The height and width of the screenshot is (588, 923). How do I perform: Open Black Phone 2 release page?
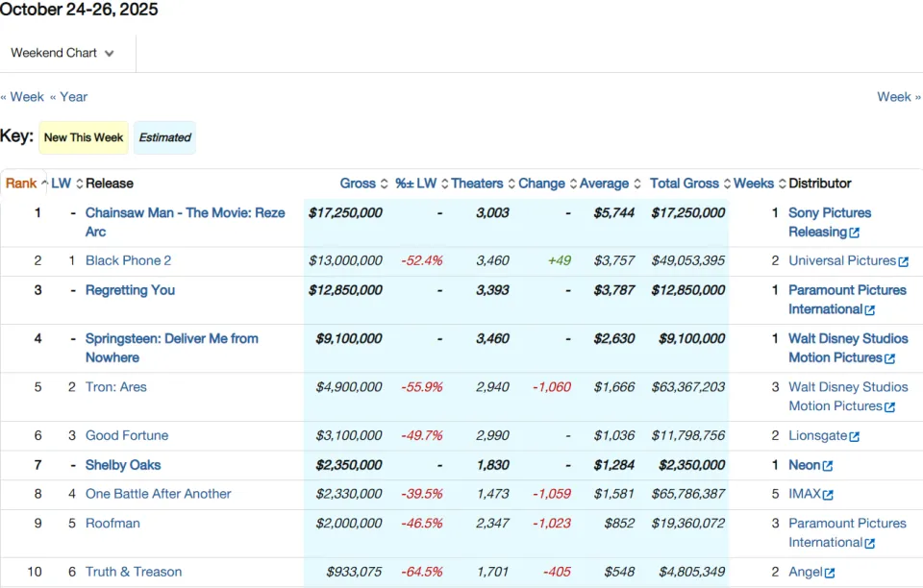(x=128, y=260)
